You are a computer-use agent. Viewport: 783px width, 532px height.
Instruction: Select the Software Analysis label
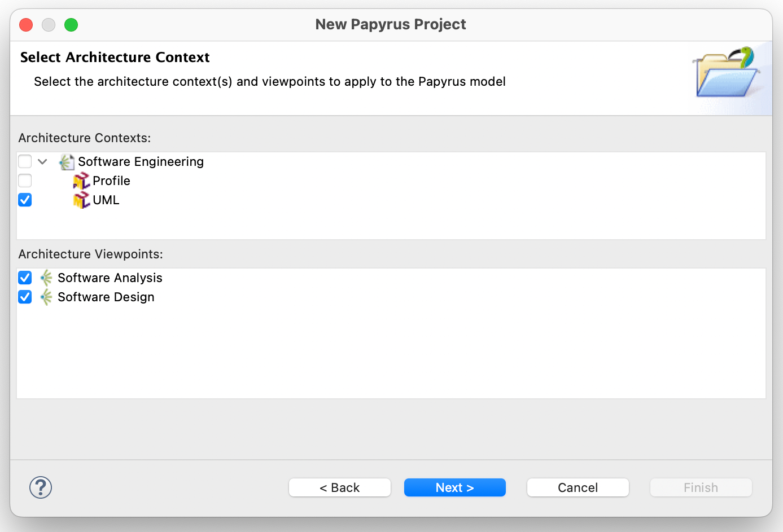110,278
